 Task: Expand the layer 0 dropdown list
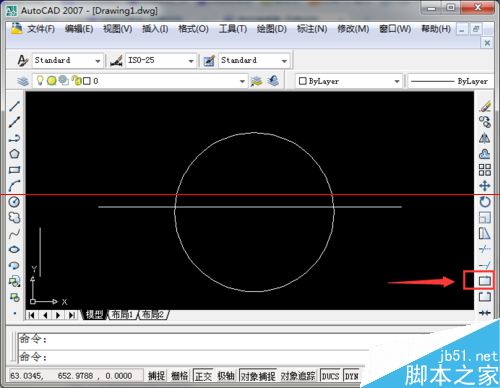coord(242,81)
